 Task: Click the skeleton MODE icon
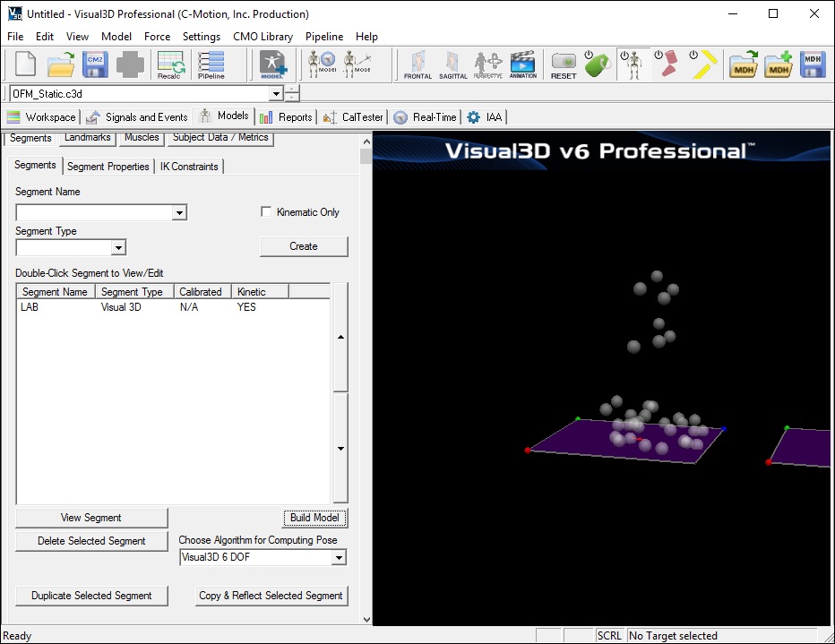click(357, 64)
